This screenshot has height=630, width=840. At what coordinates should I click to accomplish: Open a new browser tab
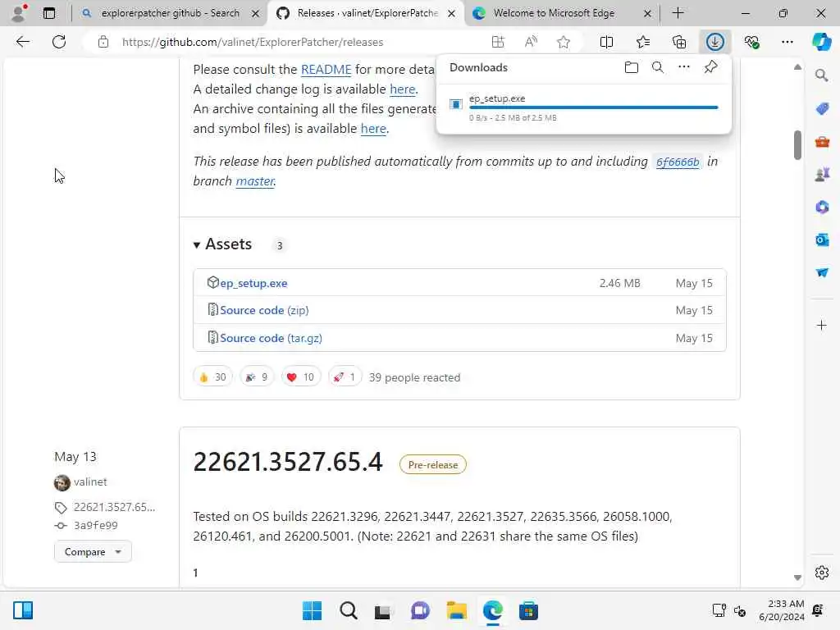point(678,13)
